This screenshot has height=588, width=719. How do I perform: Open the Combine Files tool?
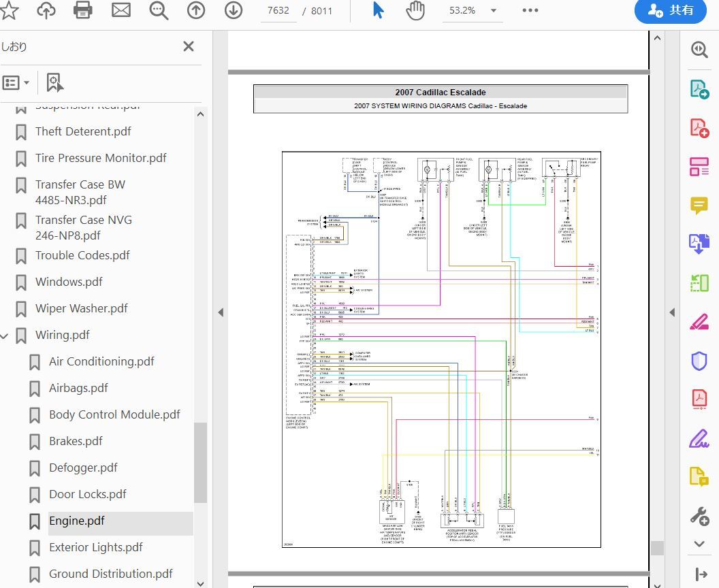point(699,244)
